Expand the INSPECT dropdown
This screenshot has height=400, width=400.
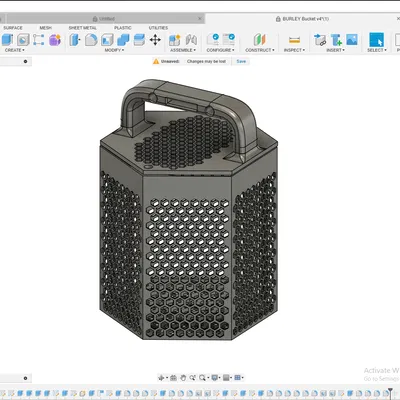[x=294, y=50]
